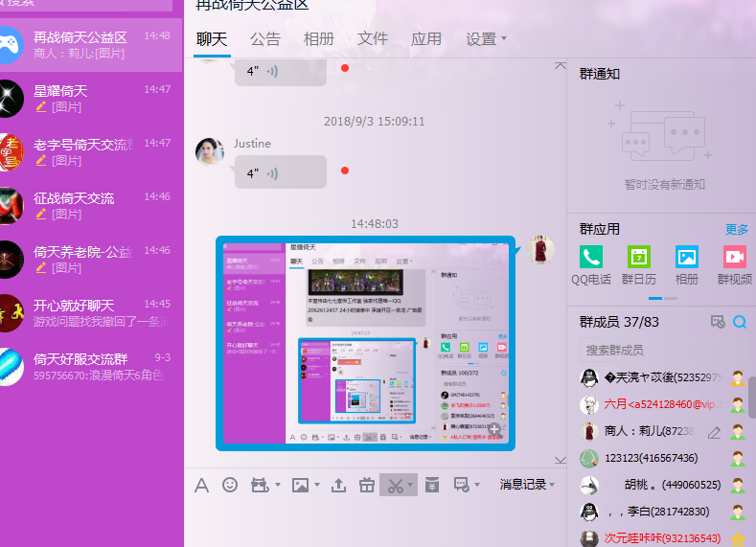Image resolution: width=756 pixels, height=547 pixels.
Task: Expand the 设置 dropdown arrow
Action: point(504,38)
